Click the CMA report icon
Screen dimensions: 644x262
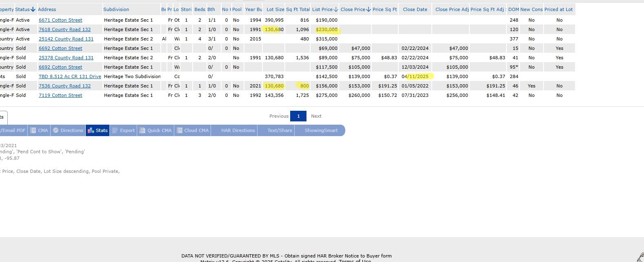pyautogui.click(x=33, y=130)
